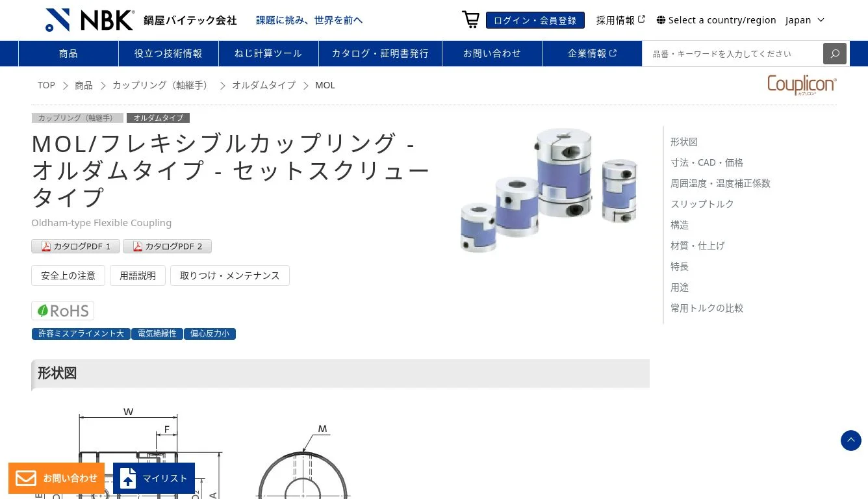Jump to 材質・仕上げ section
The height and width of the screenshot is (499, 868).
pos(698,246)
